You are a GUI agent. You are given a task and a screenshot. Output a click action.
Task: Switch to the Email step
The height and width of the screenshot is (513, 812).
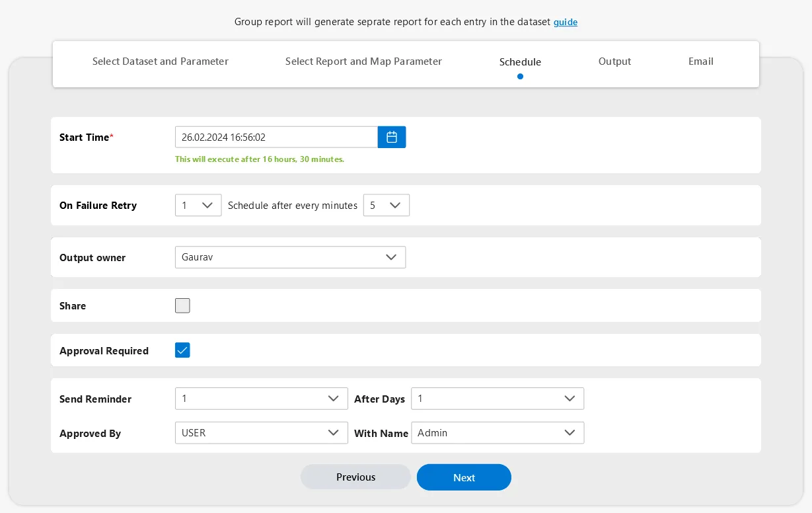(x=701, y=61)
